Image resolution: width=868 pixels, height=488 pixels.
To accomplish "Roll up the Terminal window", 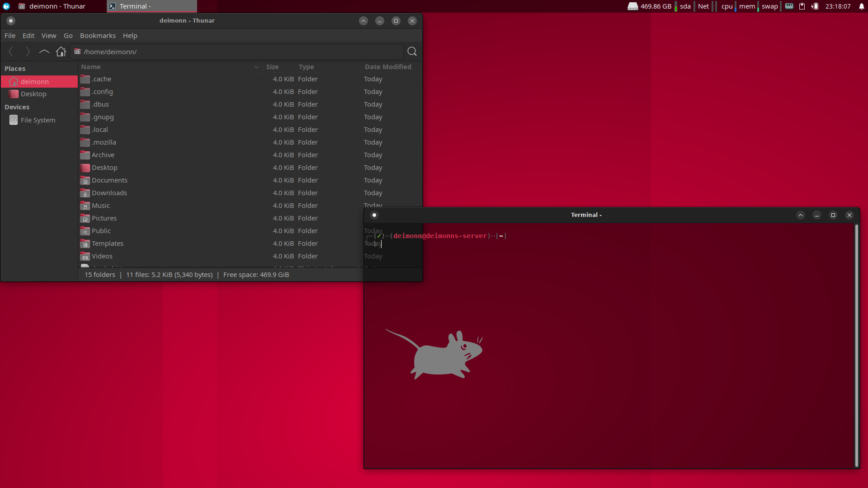I will click(x=800, y=215).
